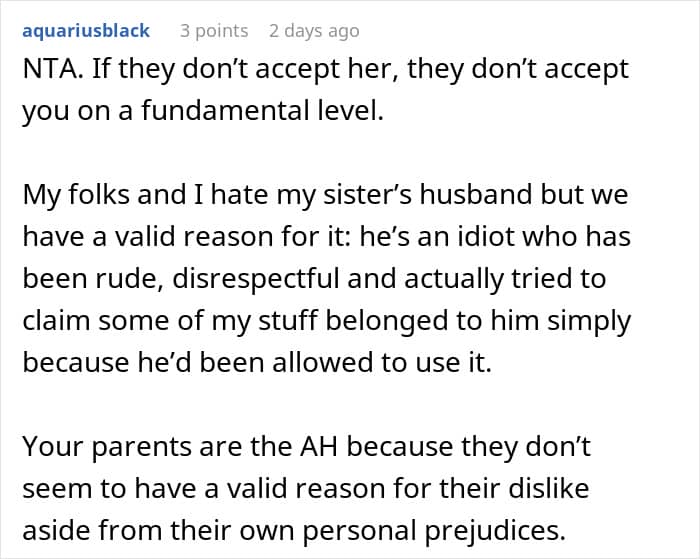Image resolution: width=700 pixels, height=559 pixels.
Task: Click the line "you on a fundamental level."
Action: [203, 111]
